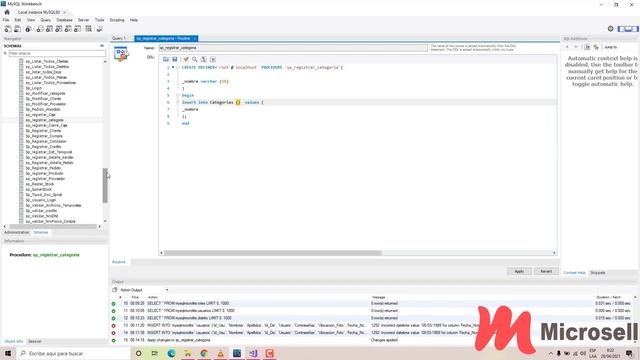
Task: Select sp_registrar_Caja in the schema tree
Action: [x=40, y=115]
